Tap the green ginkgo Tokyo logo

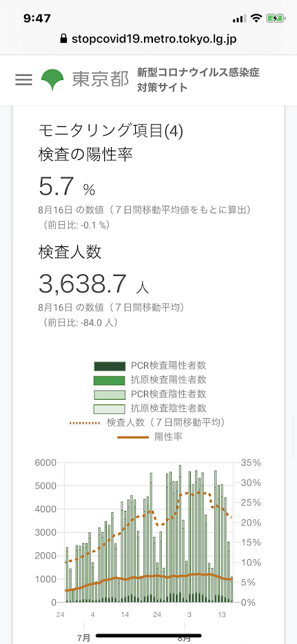(52, 79)
